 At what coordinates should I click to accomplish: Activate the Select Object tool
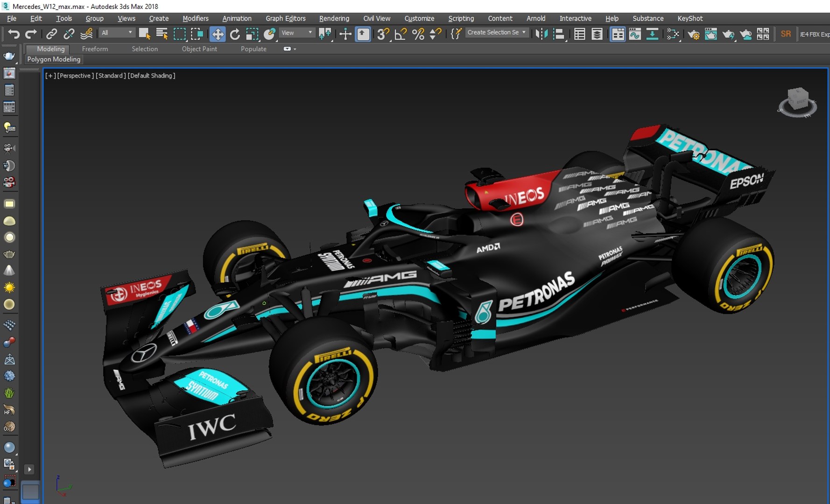pos(144,34)
